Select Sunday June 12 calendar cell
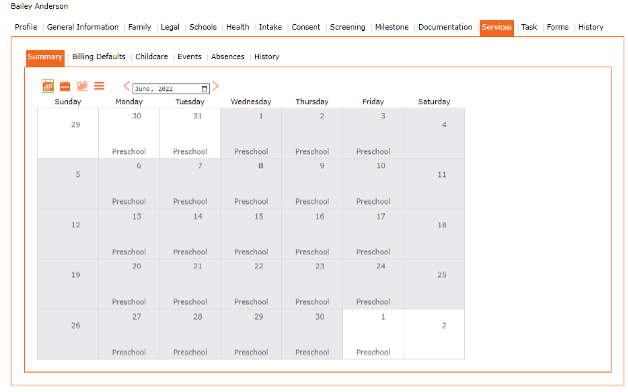Viewport: 628px width, 392px height. [x=68, y=234]
